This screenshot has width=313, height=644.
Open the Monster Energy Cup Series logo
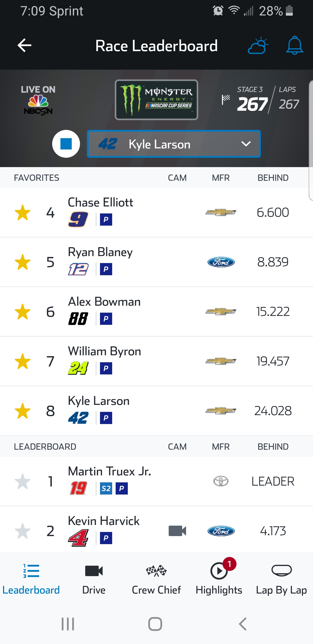point(156,100)
